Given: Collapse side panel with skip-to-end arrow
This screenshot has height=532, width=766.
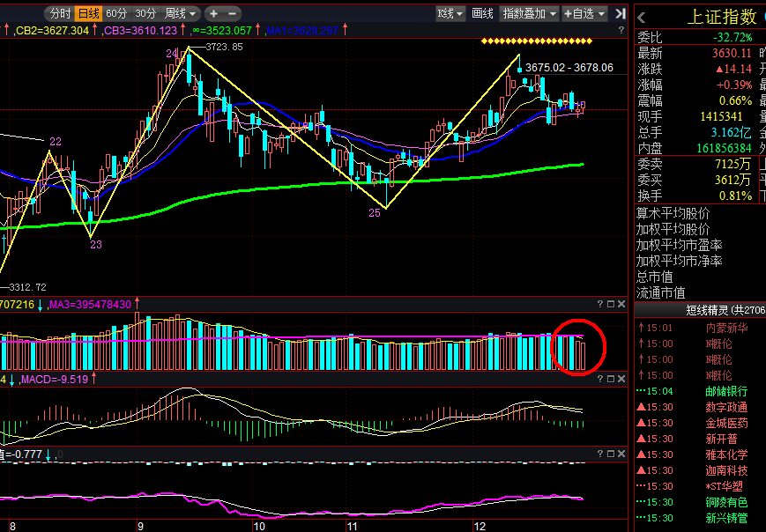Looking at the screenshot, I should click(x=620, y=14).
